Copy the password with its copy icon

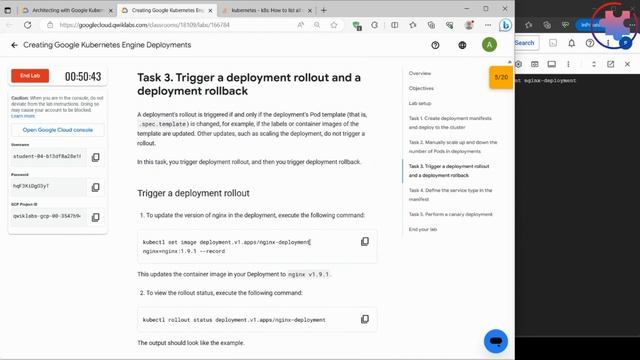(x=96, y=187)
